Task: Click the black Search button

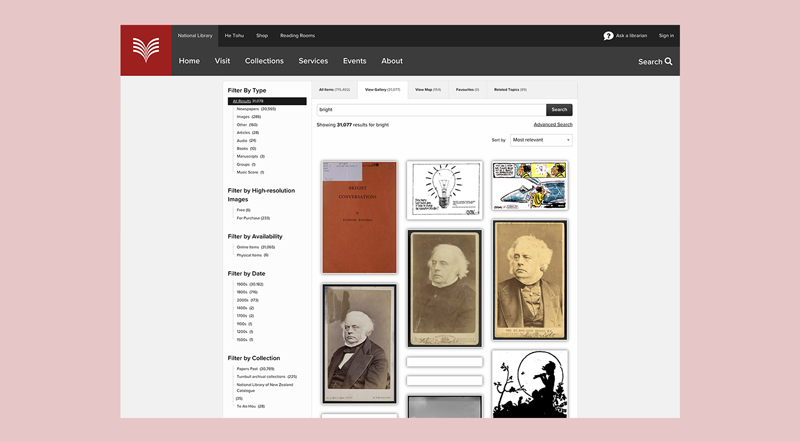Action: point(559,110)
